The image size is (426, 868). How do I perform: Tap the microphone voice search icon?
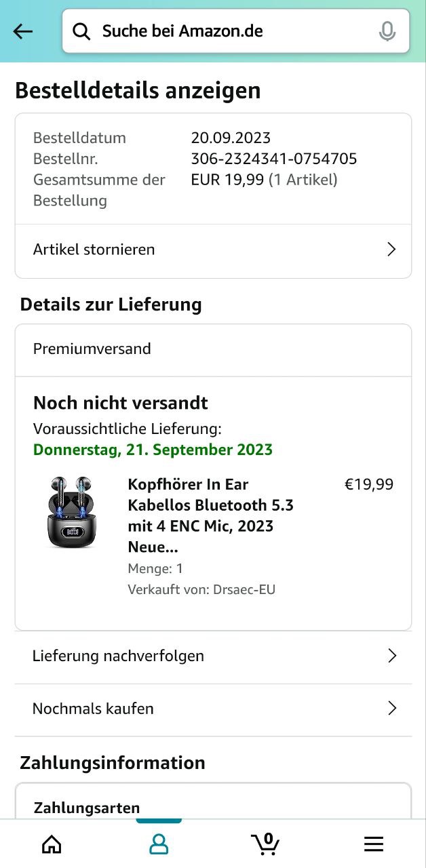[387, 31]
